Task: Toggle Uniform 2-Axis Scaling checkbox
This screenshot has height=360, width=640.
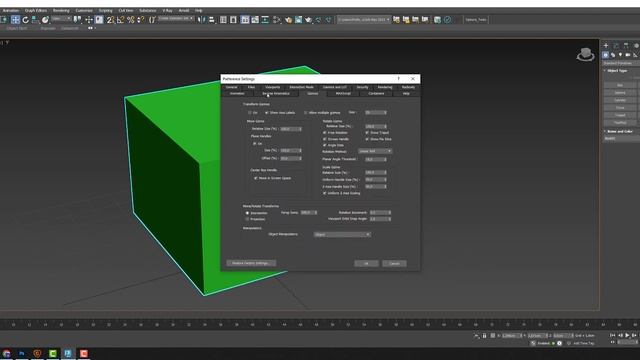Action: pos(325,193)
